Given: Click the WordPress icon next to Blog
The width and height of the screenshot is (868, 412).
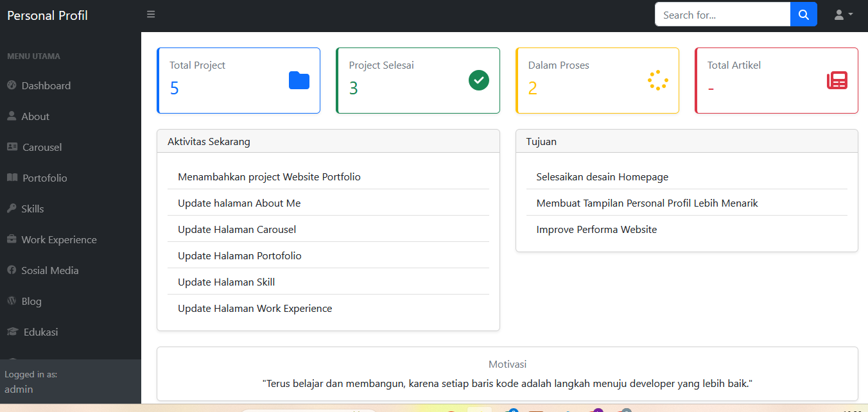Looking at the screenshot, I should [12, 301].
